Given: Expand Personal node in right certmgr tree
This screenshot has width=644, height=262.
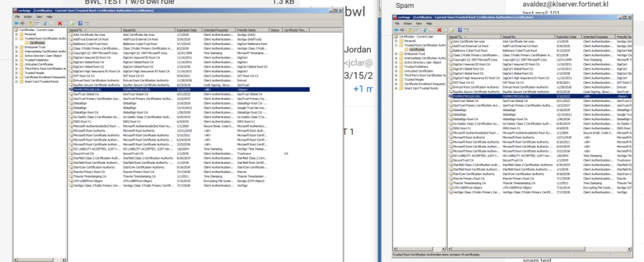Looking at the screenshot, I should 396,41.
